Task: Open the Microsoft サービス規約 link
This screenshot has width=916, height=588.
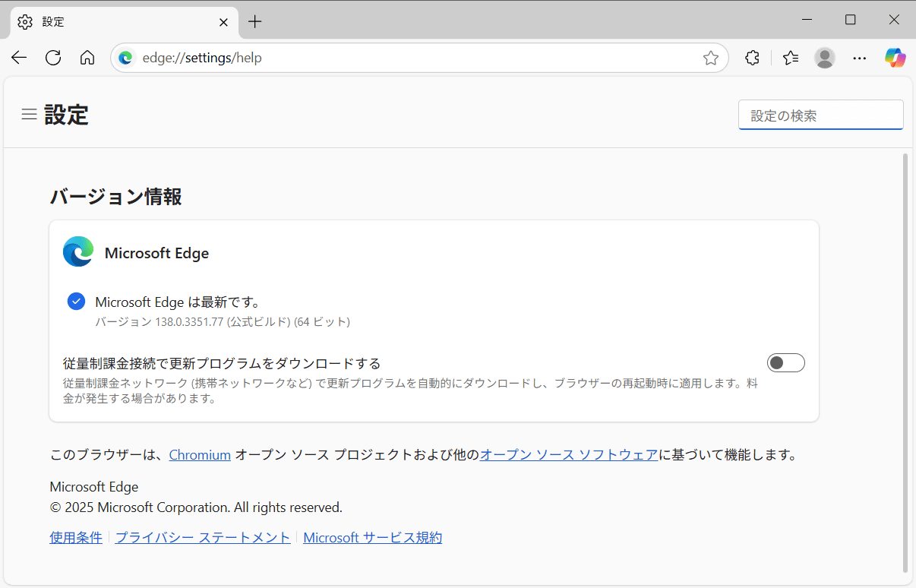Action: tap(373, 538)
